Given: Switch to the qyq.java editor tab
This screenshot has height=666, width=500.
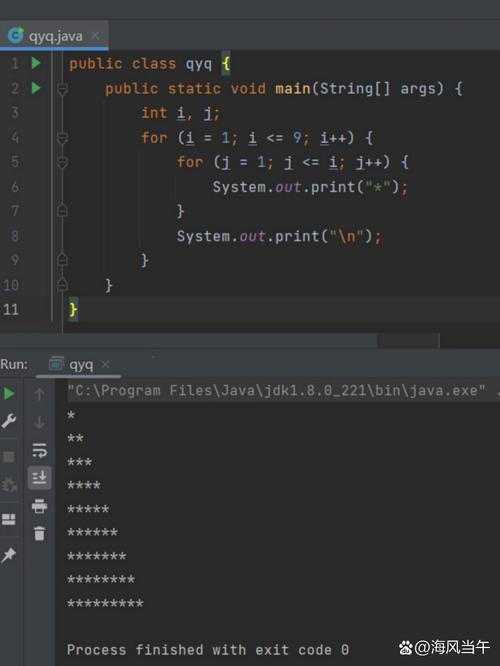Looking at the screenshot, I should tap(55, 37).
